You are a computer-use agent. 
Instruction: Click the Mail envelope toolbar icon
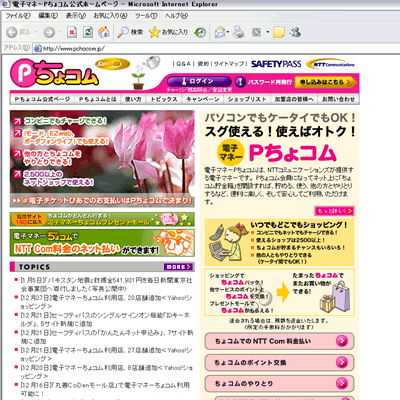point(220,32)
